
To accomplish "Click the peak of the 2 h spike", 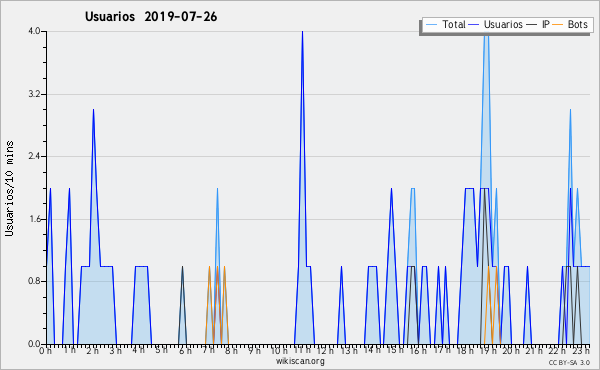I will pyautogui.click(x=93, y=110).
